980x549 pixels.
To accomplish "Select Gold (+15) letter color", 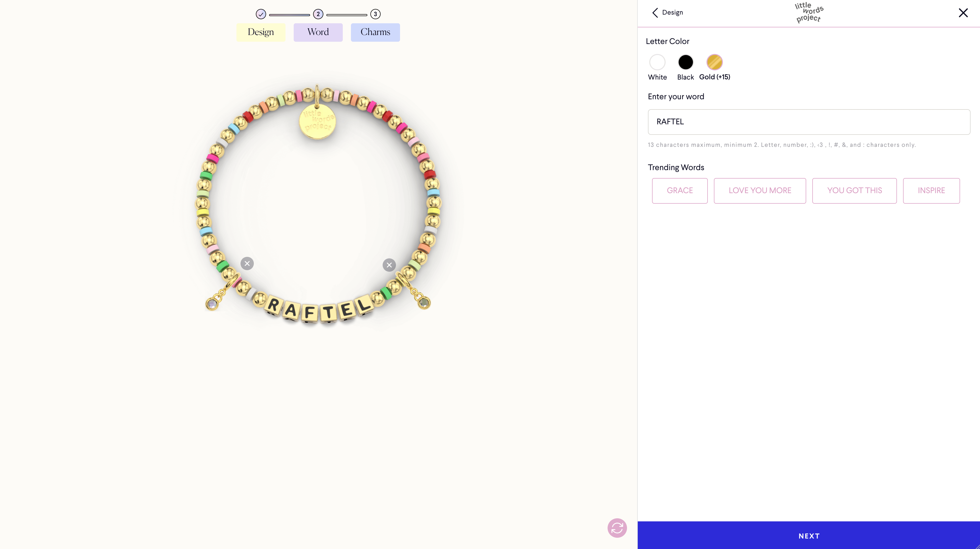I will (714, 62).
